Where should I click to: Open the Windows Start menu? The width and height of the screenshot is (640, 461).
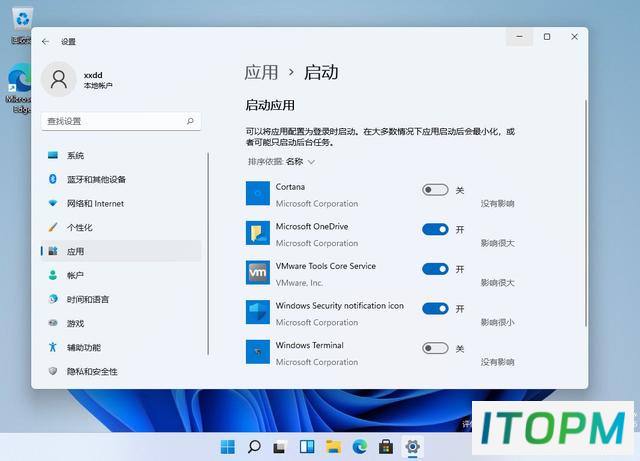[x=228, y=447]
